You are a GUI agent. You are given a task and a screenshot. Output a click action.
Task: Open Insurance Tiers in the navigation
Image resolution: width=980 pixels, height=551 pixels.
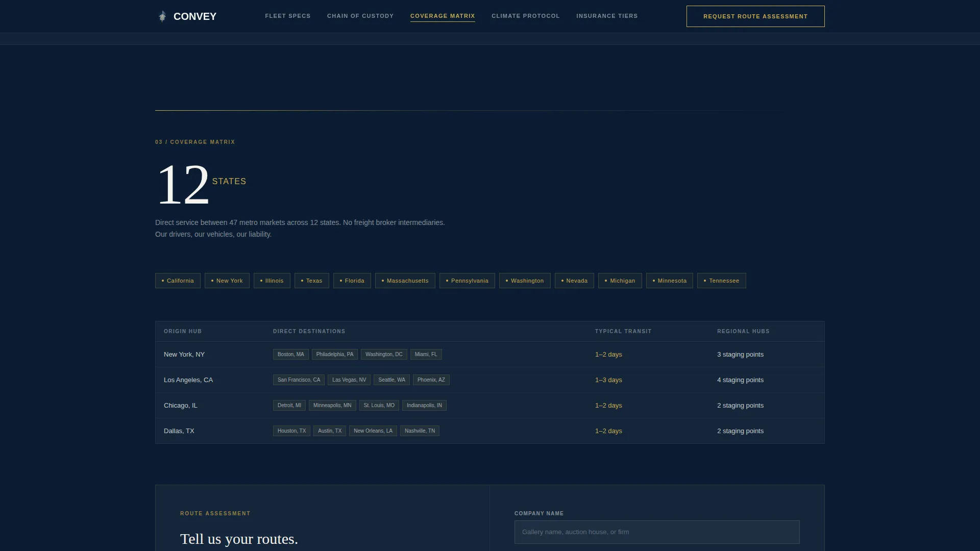tap(607, 16)
